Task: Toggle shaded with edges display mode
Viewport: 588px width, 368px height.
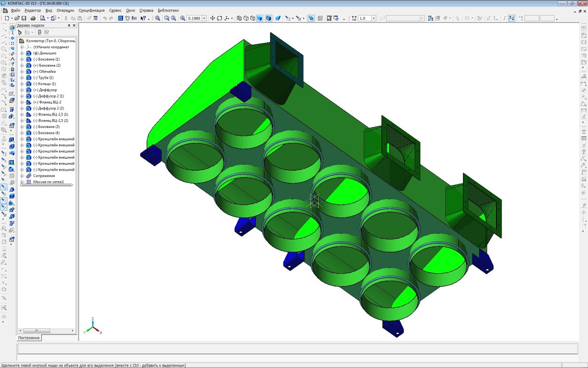Action: tap(269, 18)
